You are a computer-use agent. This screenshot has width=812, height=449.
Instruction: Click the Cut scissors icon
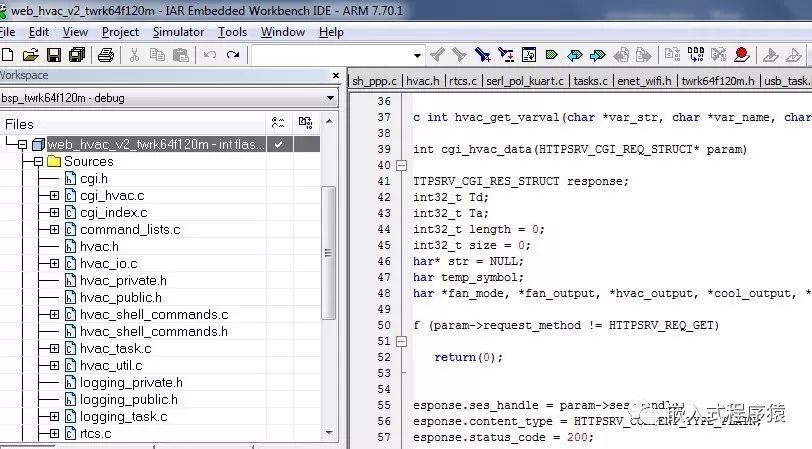tap(134, 54)
